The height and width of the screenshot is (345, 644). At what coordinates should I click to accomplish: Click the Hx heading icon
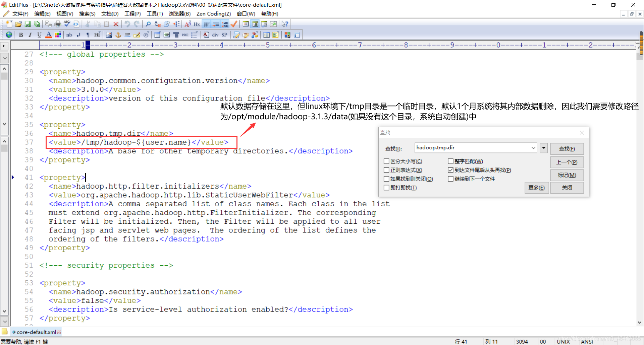(197, 24)
